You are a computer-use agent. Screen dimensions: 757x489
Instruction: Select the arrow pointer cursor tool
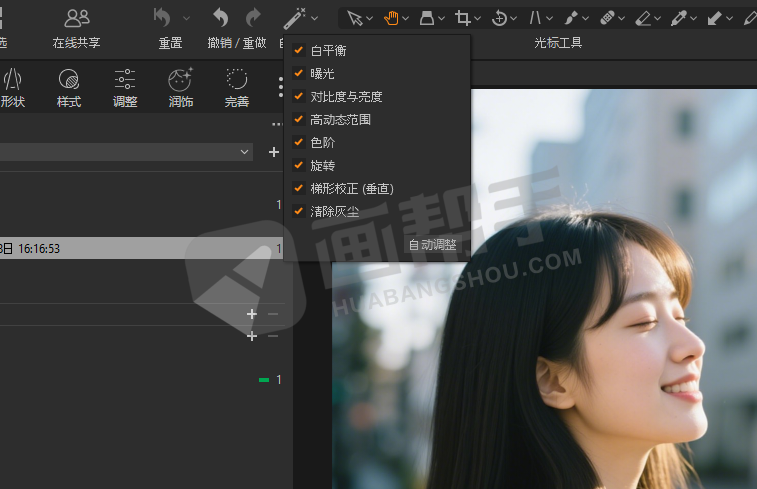coord(355,18)
